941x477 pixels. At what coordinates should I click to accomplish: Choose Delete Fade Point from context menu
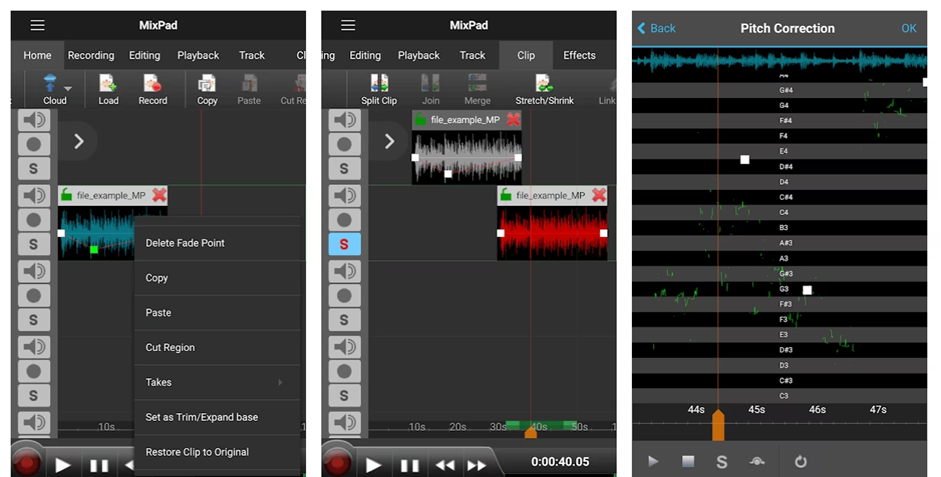coord(217,243)
